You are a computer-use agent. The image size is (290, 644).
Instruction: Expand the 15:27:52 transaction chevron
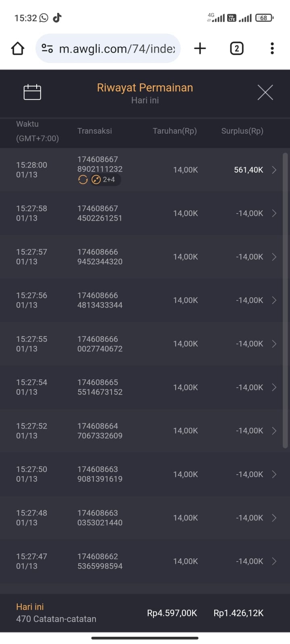pyautogui.click(x=274, y=431)
